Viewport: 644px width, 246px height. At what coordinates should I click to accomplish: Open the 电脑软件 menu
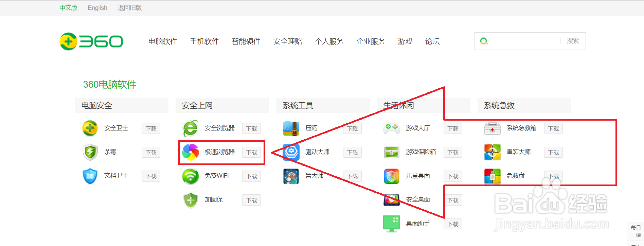click(x=163, y=41)
